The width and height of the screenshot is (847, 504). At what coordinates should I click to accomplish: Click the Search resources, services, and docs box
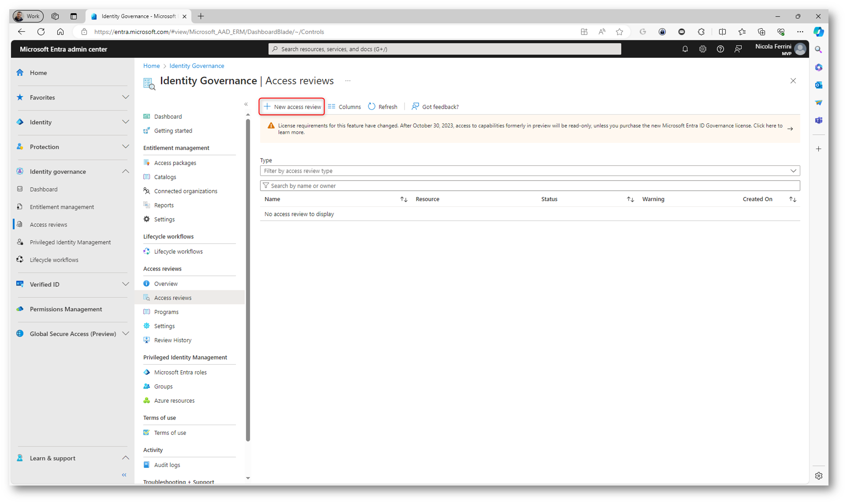point(445,49)
